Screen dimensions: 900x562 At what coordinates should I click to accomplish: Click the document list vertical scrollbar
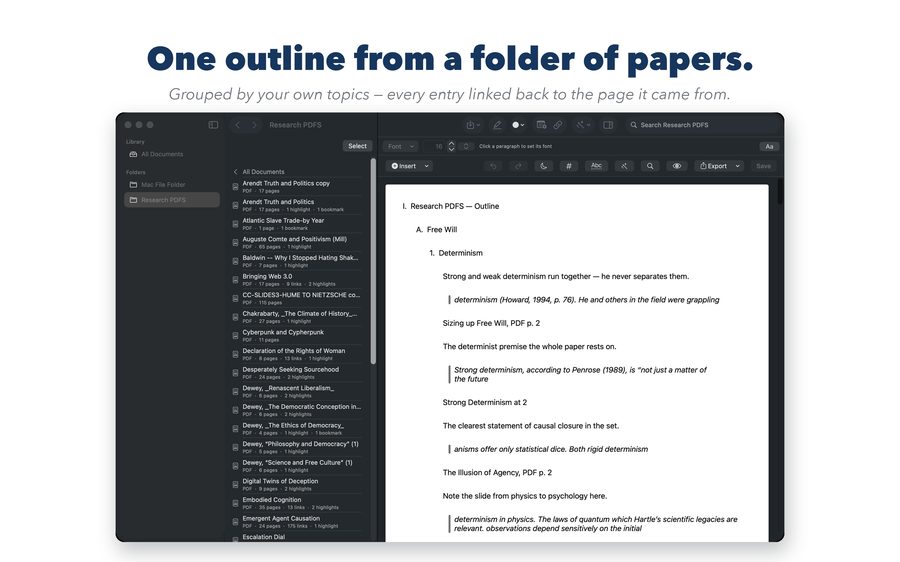click(373, 261)
